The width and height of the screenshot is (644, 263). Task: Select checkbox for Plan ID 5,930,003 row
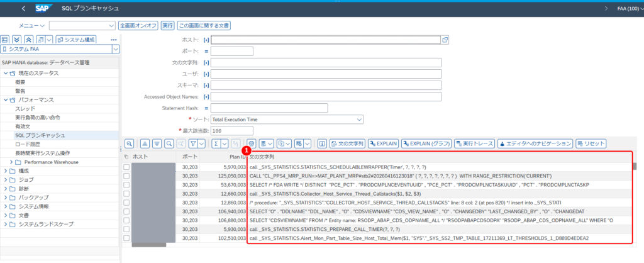tap(126, 229)
